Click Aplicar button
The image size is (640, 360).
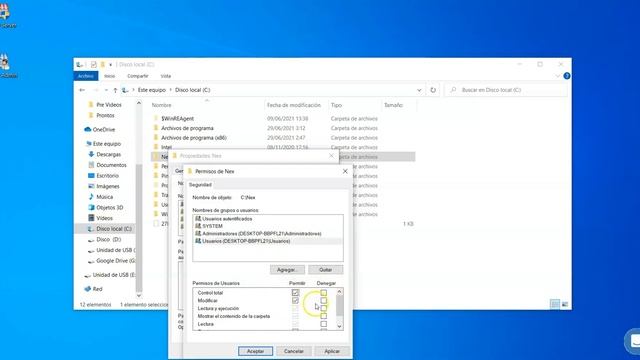coord(332,351)
